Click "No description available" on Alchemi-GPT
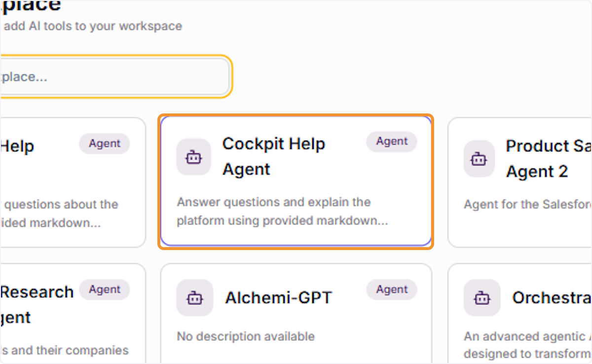This screenshot has width=592, height=364. point(246,336)
